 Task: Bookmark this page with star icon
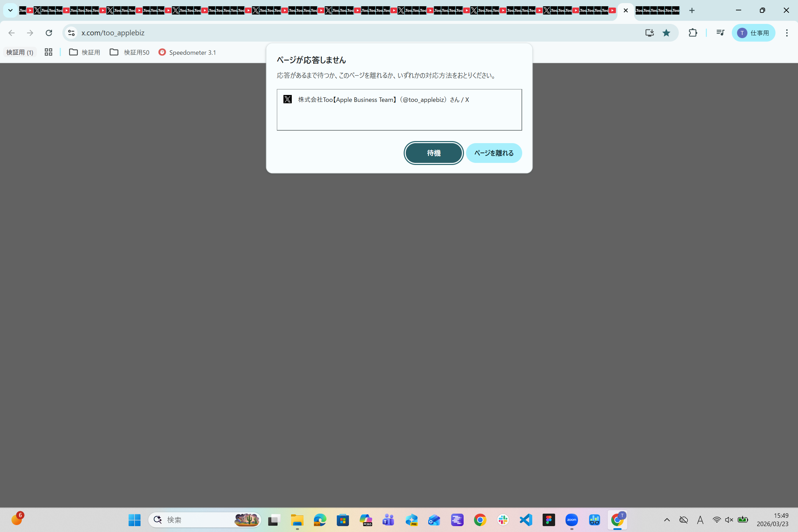coord(666,33)
